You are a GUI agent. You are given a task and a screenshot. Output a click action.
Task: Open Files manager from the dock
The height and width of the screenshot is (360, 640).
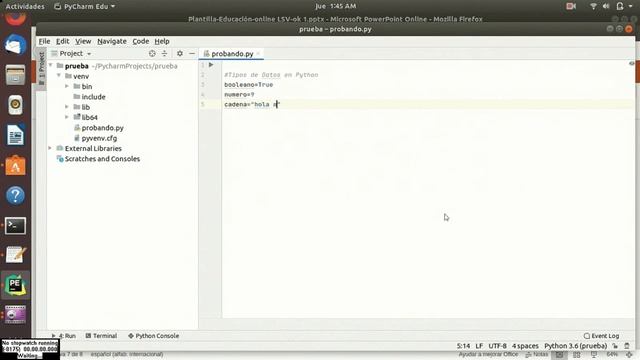[x=15, y=75]
